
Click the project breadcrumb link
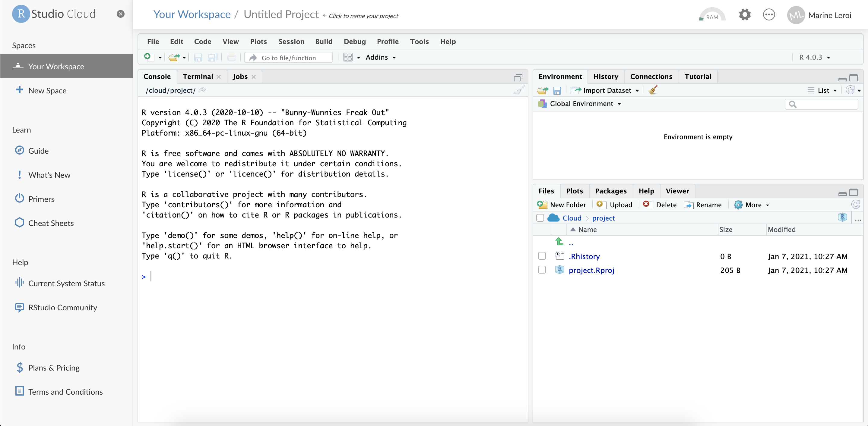603,218
